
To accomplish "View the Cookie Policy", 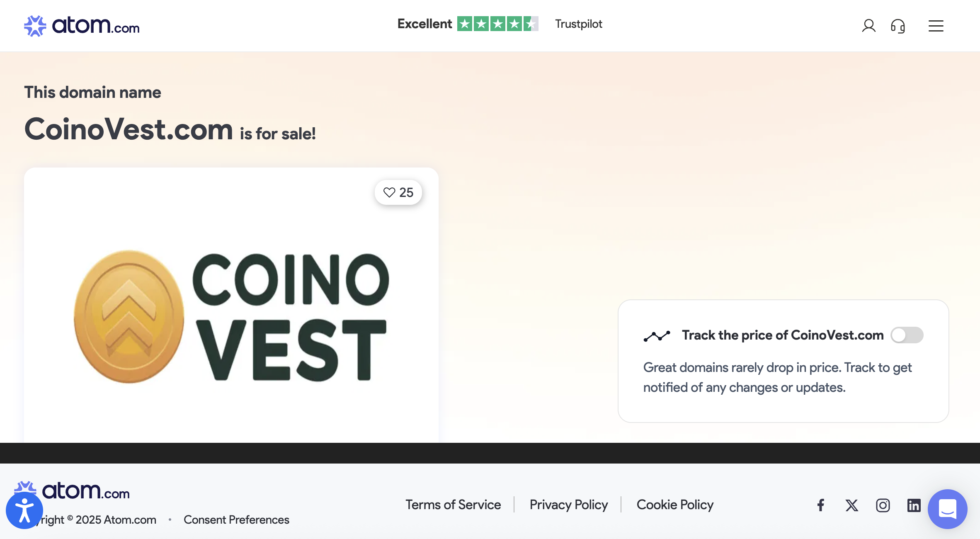I will (x=675, y=505).
